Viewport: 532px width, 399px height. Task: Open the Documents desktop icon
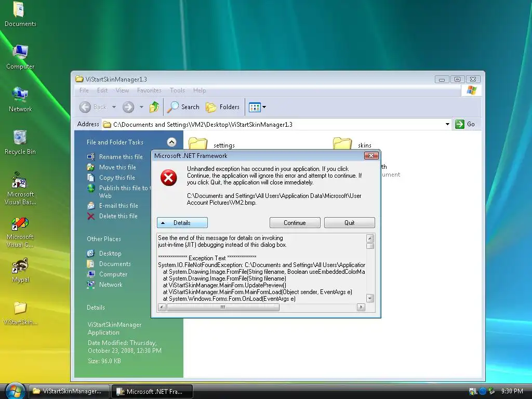20,14
